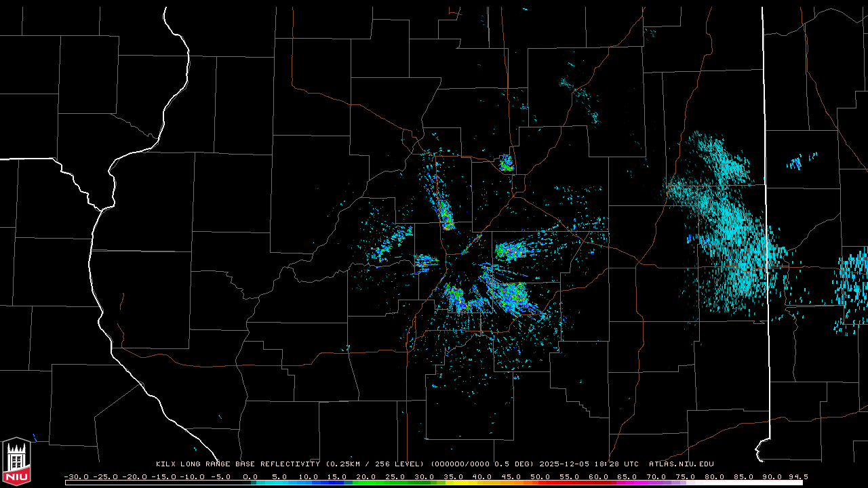Click the NIU logo in the corner

pyautogui.click(x=16, y=462)
